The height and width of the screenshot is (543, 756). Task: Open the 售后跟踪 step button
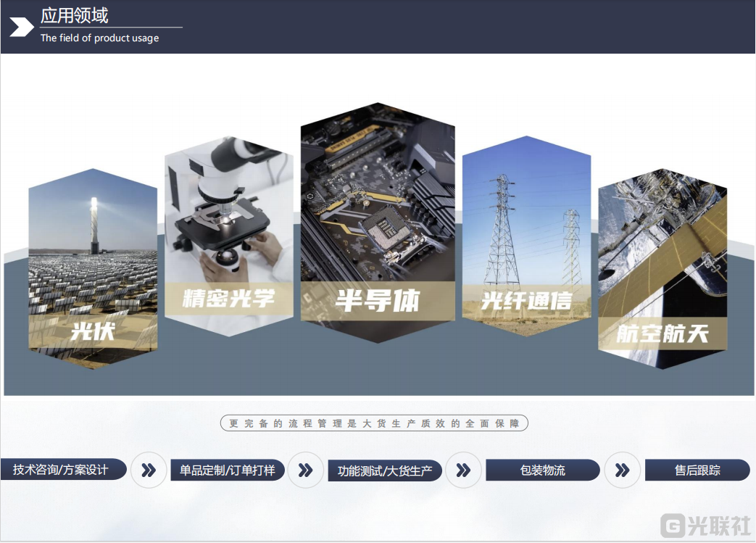697,470
